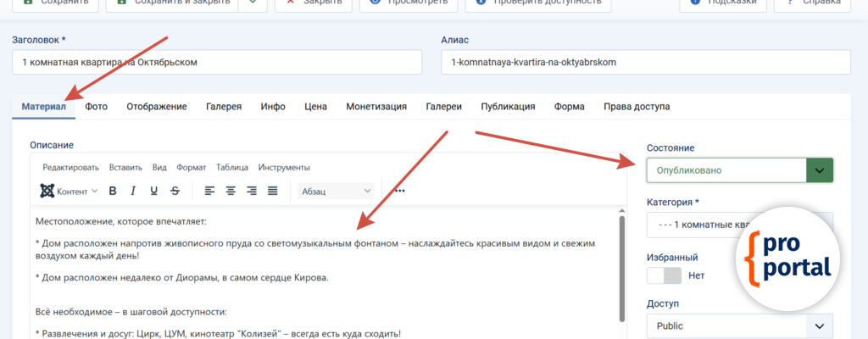This screenshot has width=868, height=339.
Task: Expand the Абзац paragraph format dropdown
Action: coord(337,191)
